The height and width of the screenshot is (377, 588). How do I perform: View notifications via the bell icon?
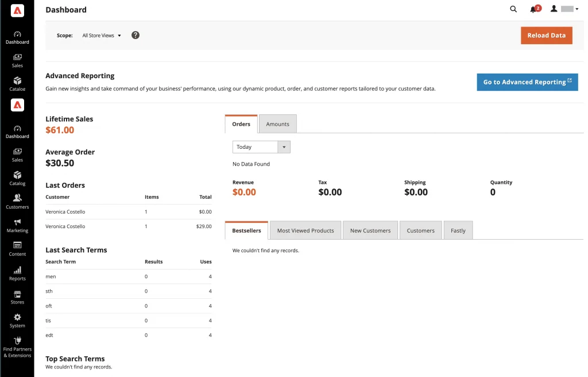[x=533, y=9]
